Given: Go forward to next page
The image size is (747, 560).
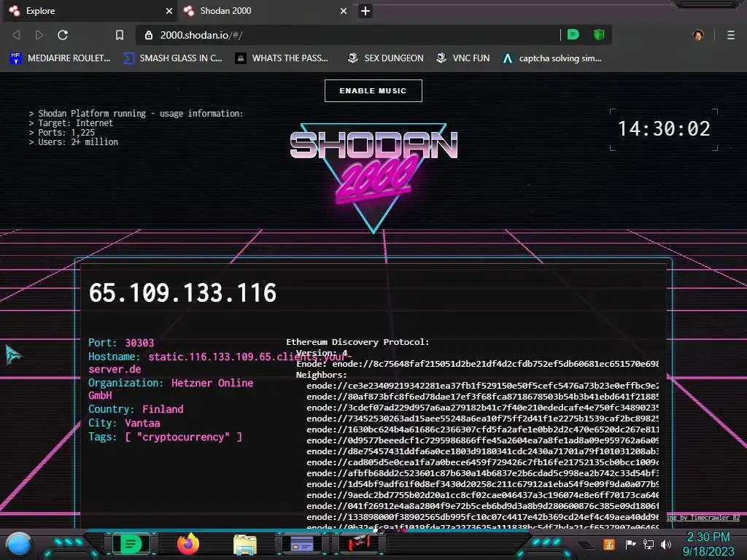Looking at the screenshot, I should click(39, 35).
